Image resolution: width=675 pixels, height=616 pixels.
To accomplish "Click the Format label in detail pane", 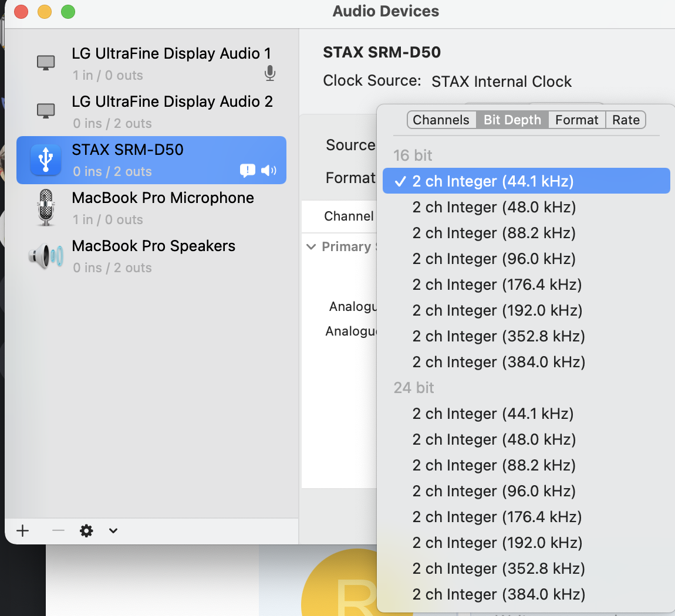I will click(350, 178).
